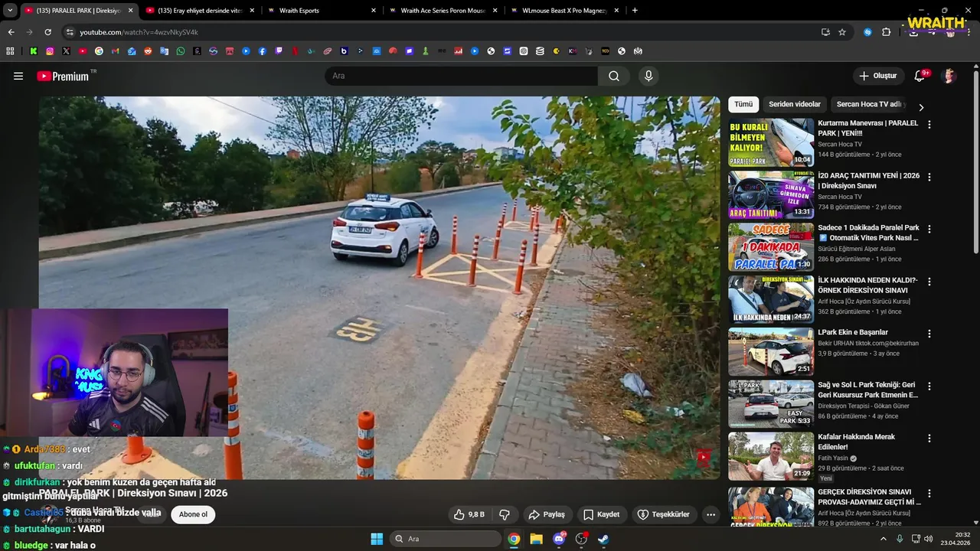Like the video (9,8 B)
This screenshot has height=551, width=980.
(469, 514)
